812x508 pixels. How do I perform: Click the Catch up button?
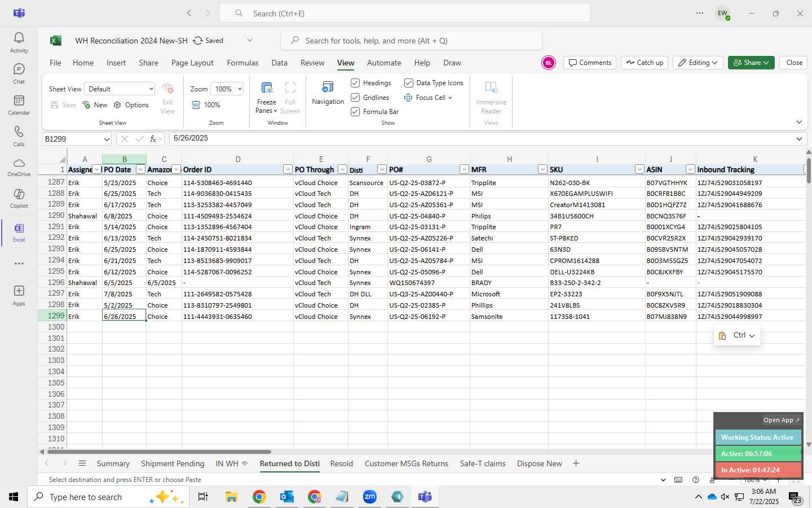tap(645, 63)
